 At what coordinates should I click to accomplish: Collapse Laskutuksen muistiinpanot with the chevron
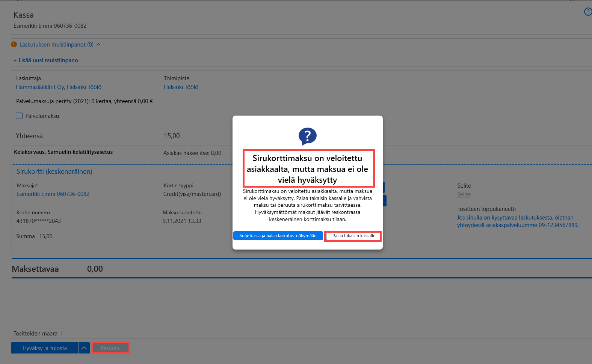(98, 44)
